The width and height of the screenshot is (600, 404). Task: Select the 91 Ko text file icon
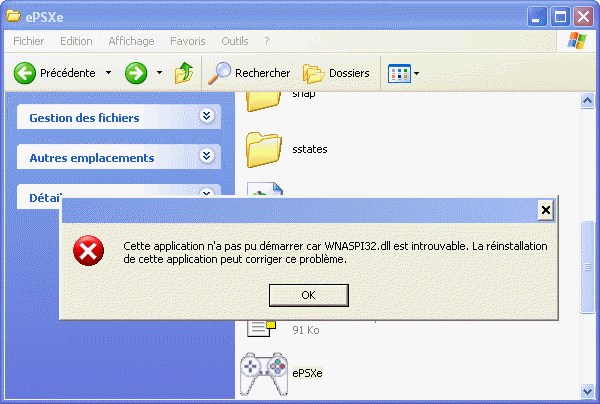(x=261, y=329)
